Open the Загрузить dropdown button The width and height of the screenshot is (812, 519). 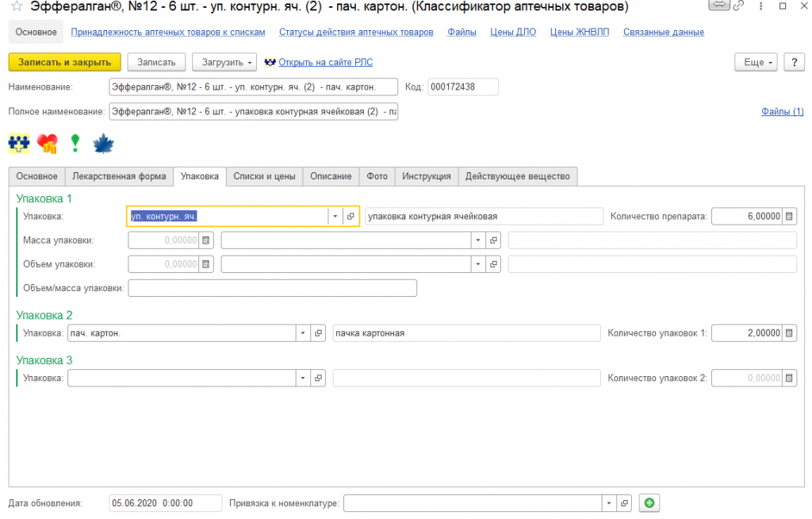tap(224, 62)
